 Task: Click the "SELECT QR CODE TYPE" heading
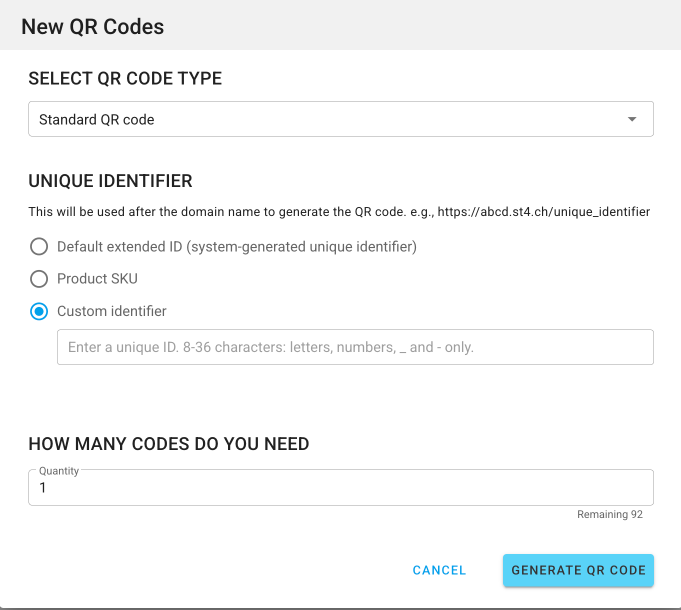click(125, 79)
